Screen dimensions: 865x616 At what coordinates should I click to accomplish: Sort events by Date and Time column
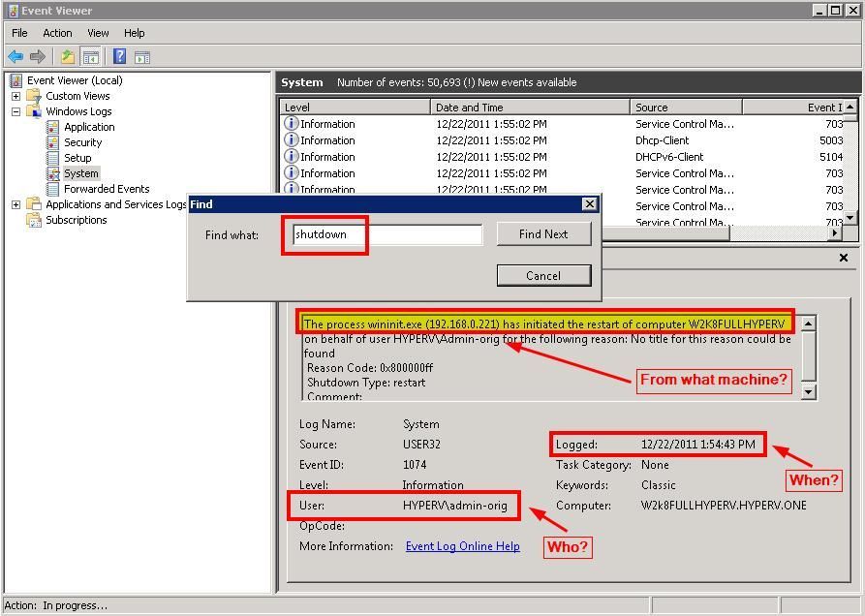pos(530,107)
